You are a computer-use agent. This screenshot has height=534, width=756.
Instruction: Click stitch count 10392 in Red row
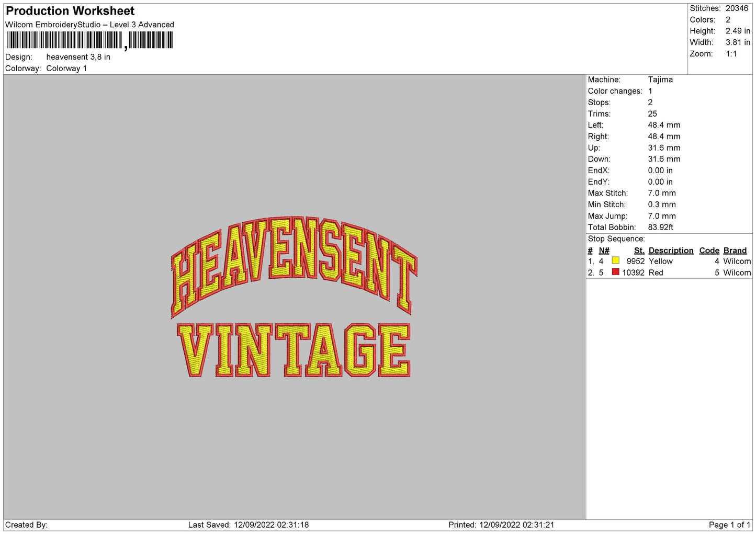tap(634, 273)
